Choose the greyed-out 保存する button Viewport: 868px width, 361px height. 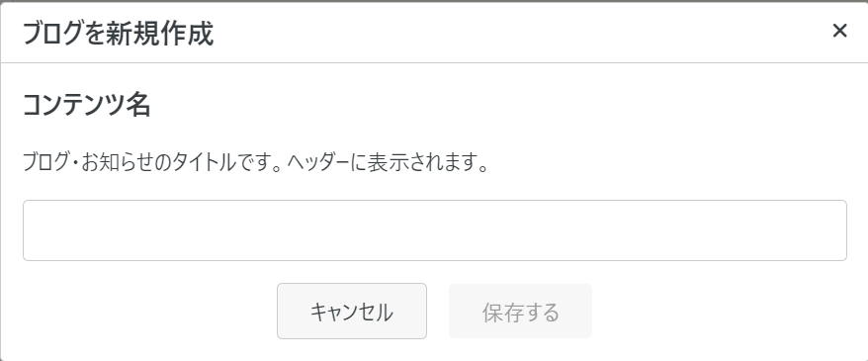pos(520,312)
